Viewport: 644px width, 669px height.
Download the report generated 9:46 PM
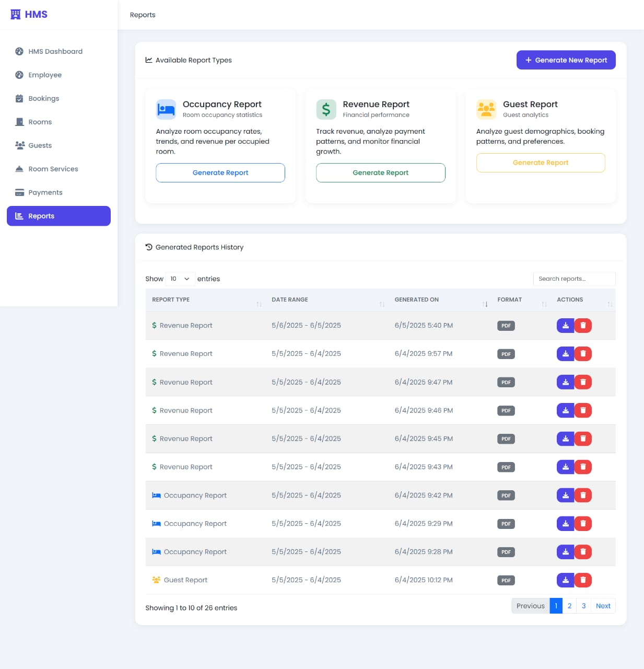click(x=565, y=410)
